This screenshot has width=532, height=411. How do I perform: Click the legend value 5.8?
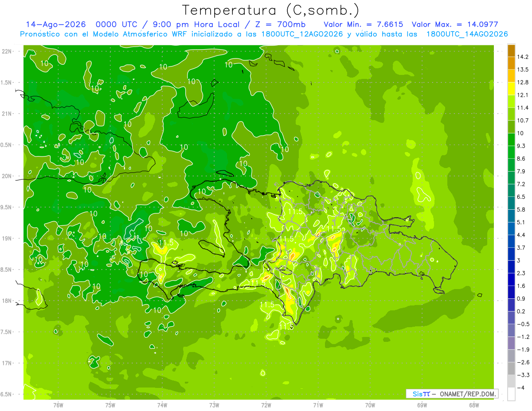(521, 209)
